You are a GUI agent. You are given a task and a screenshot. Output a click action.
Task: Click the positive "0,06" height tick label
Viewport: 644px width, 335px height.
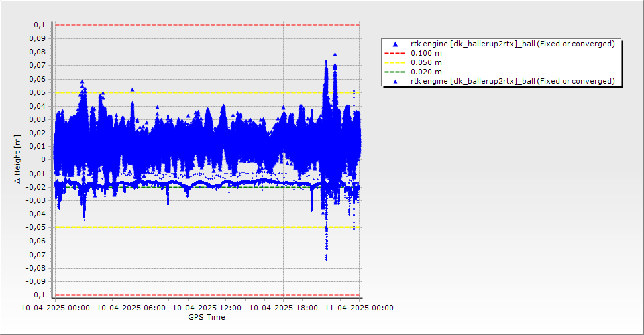click(38, 79)
